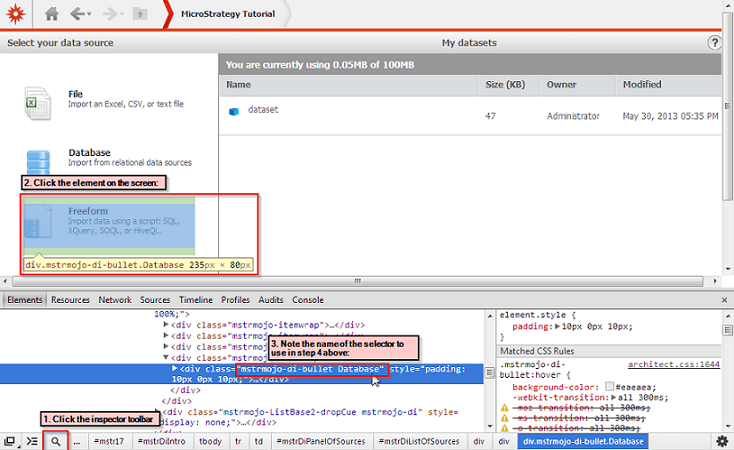This screenshot has height=450, width=734.
Task: Close the developer tools panel
Action: point(724,300)
